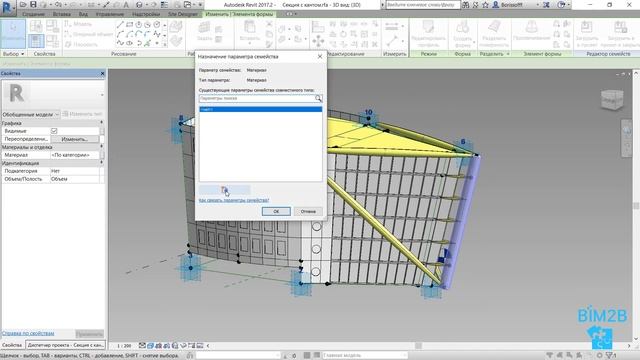This screenshot has width=640, height=360.
Task: Click the Favorites star icon in title bar
Action: point(485,4)
